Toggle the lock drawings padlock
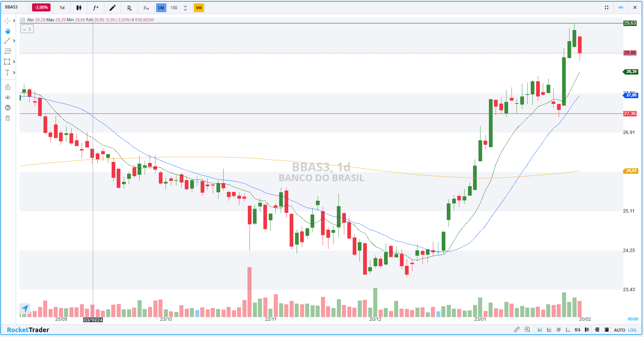Viewport: 644px width, 337px height. [8, 87]
